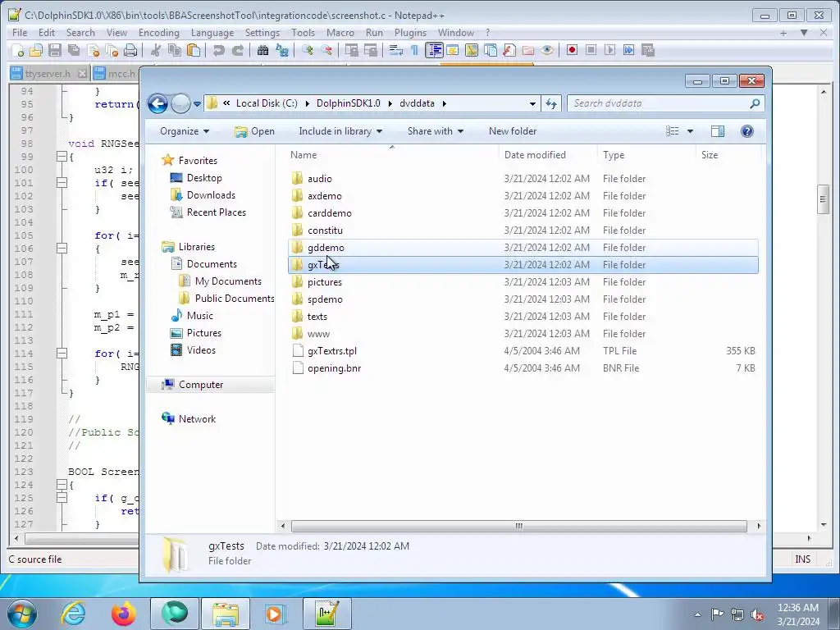Collapse the fold marker at line 124

tap(62, 485)
